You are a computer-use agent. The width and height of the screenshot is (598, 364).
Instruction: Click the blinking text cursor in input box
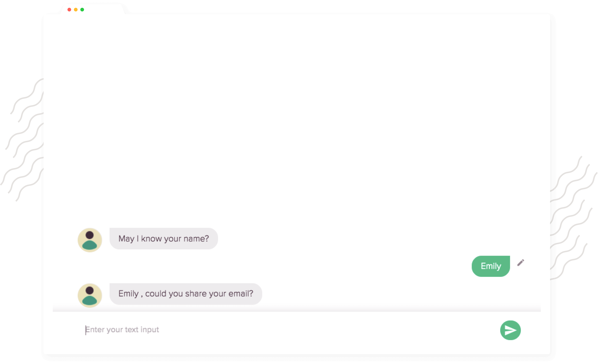pyautogui.click(x=86, y=330)
